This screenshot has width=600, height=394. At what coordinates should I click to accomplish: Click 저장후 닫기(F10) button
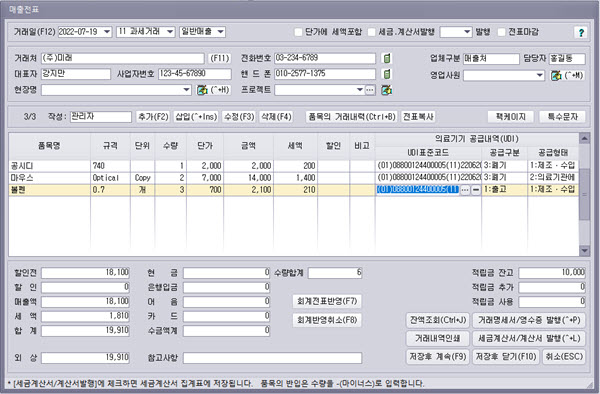click(506, 357)
